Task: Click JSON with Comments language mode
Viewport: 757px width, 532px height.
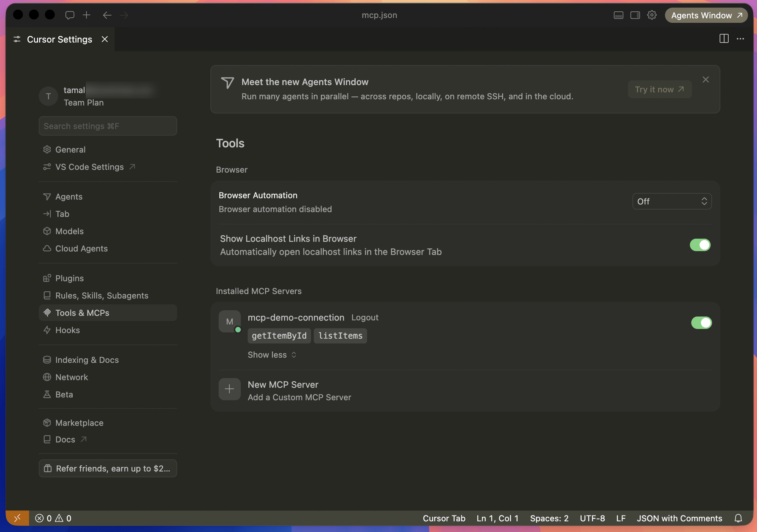Action: [x=679, y=518]
